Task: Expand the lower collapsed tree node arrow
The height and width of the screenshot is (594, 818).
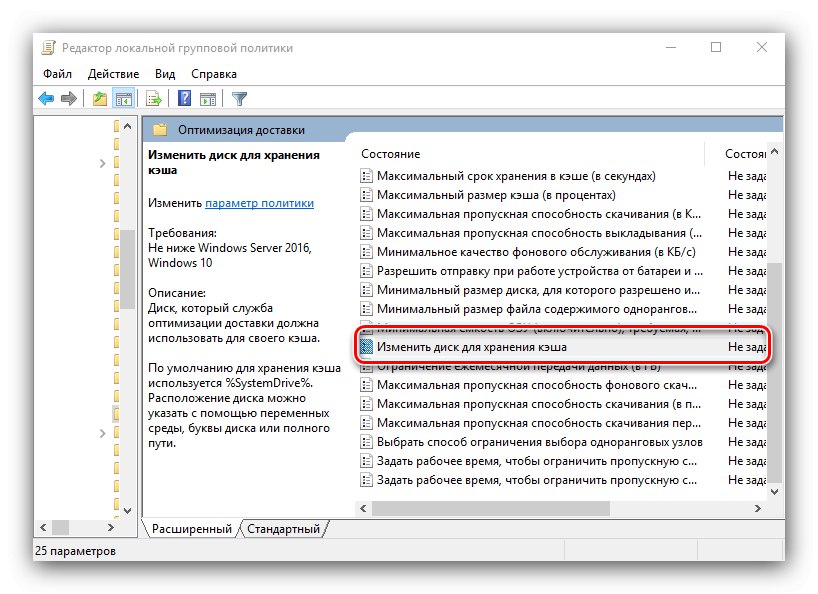Action: click(x=102, y=433)
